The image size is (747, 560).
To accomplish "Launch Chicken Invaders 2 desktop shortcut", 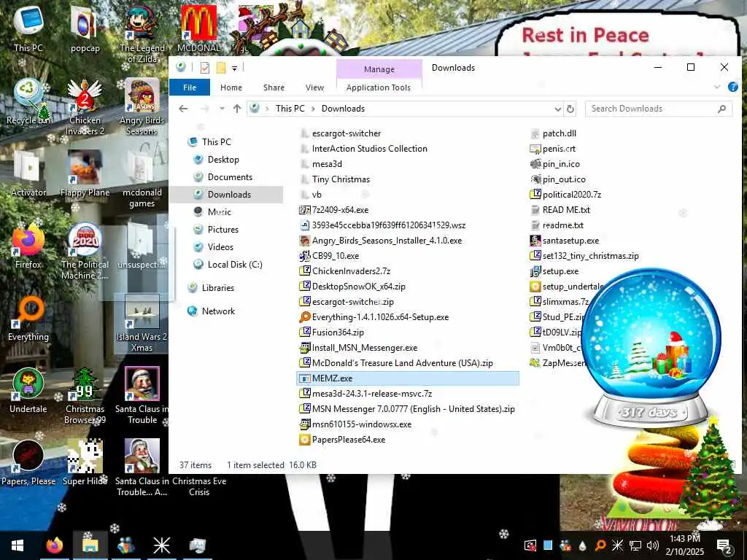I will click(85, 106).
